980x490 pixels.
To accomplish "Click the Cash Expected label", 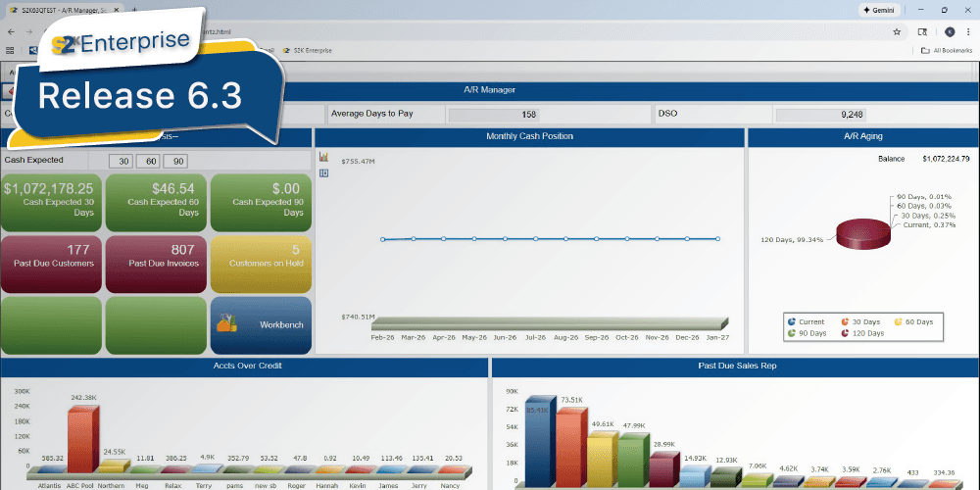I will tap(33, 160).
